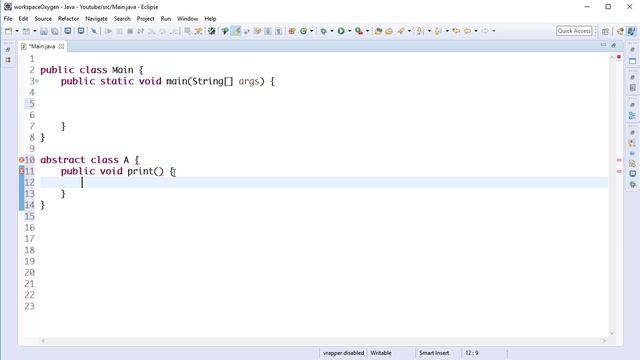The height and width of the screenshot is (360, 640).
Task: Open the New wizard dropdown arrow
Action: 17,31
